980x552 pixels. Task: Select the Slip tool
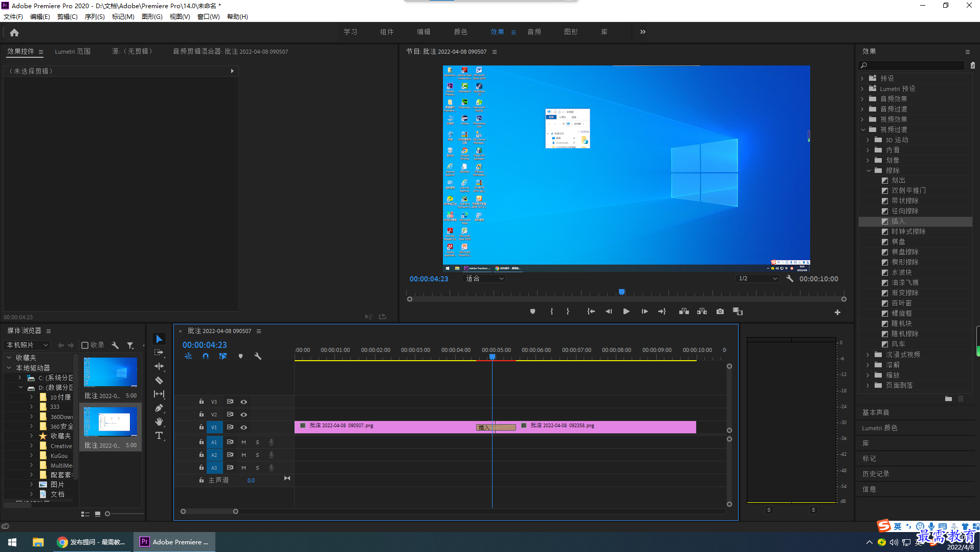coord(159,394)
